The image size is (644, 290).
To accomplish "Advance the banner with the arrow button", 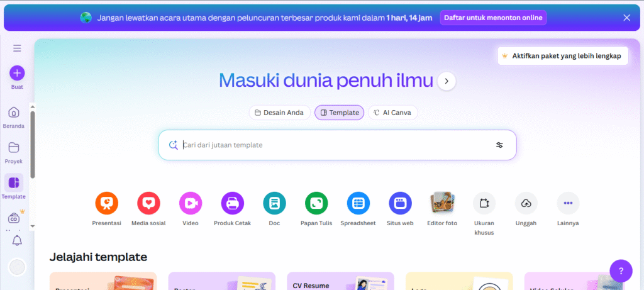I will [447, 81].
